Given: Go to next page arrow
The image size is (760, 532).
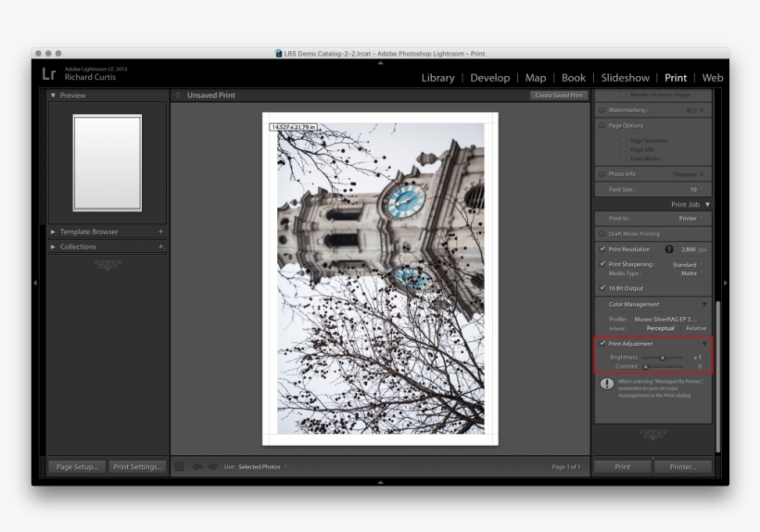Looking at the screenshot, I should pyautogui.click(x=213, y=466).
